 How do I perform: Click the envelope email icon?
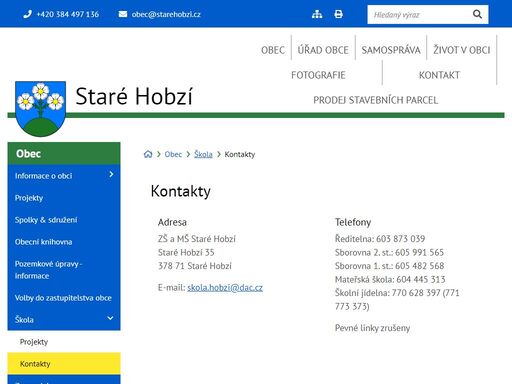pos(123,14)
